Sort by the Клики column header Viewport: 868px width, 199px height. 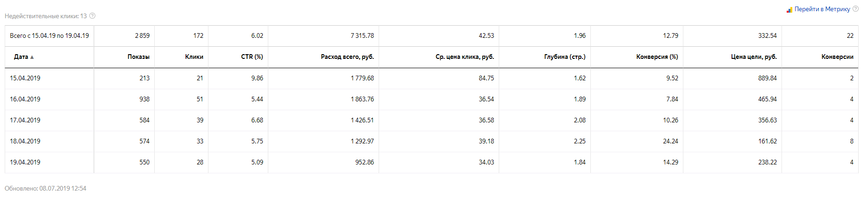pos(194,57)
